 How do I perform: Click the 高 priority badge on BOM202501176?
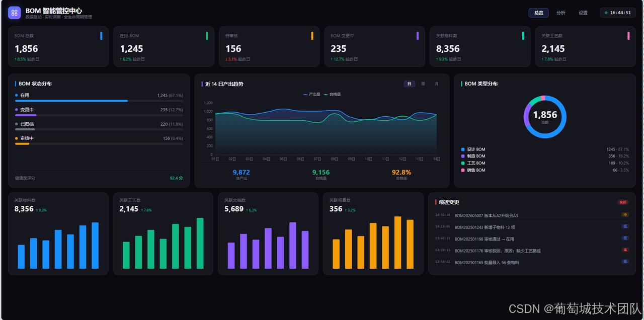coord(625,250)
